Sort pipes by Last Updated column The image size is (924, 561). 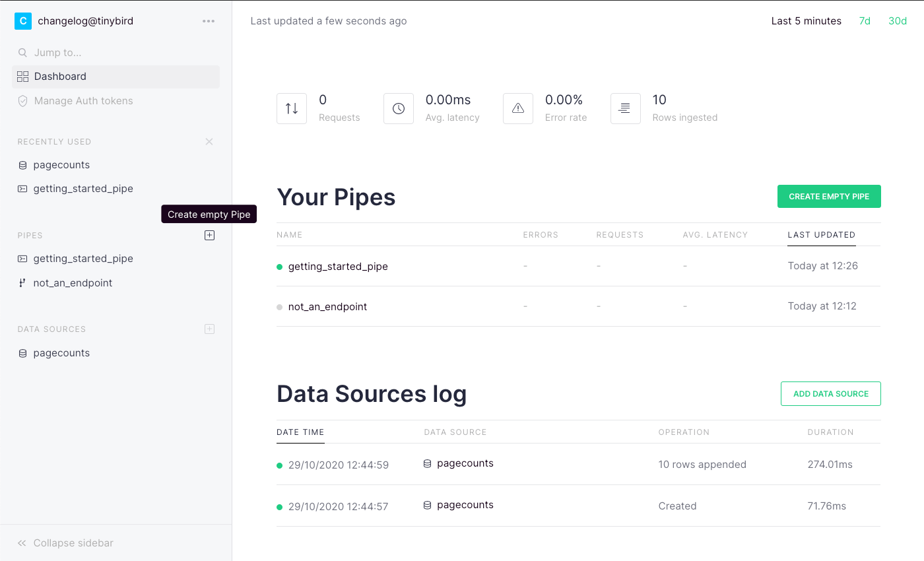(x=821, y=235)
